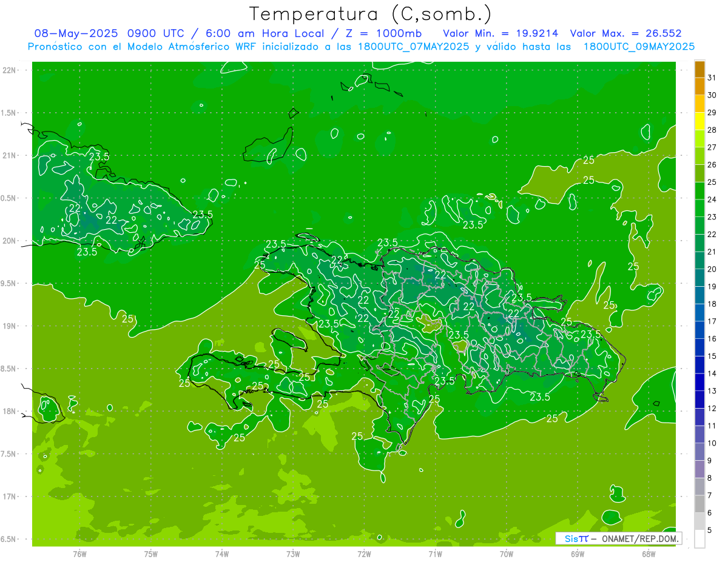Click the "16" value on color scale
Viewport: 728px width, 562px height.
click(x=712, y=339)
